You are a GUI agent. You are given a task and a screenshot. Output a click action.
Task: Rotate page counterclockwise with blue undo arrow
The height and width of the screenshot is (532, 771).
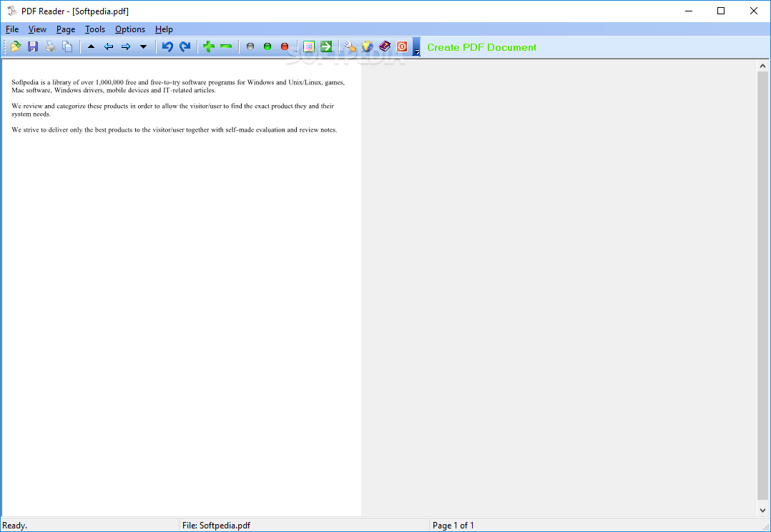(x=167, y=46)
